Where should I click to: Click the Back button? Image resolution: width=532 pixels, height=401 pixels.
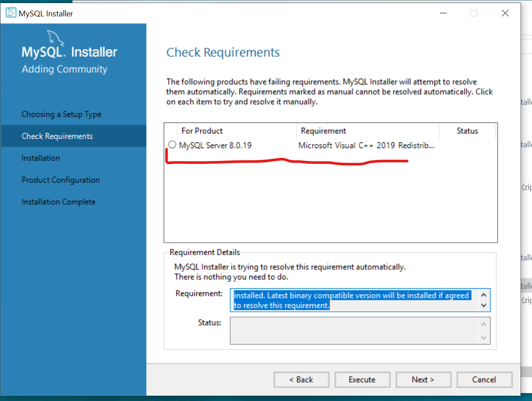tap(301, 379)
